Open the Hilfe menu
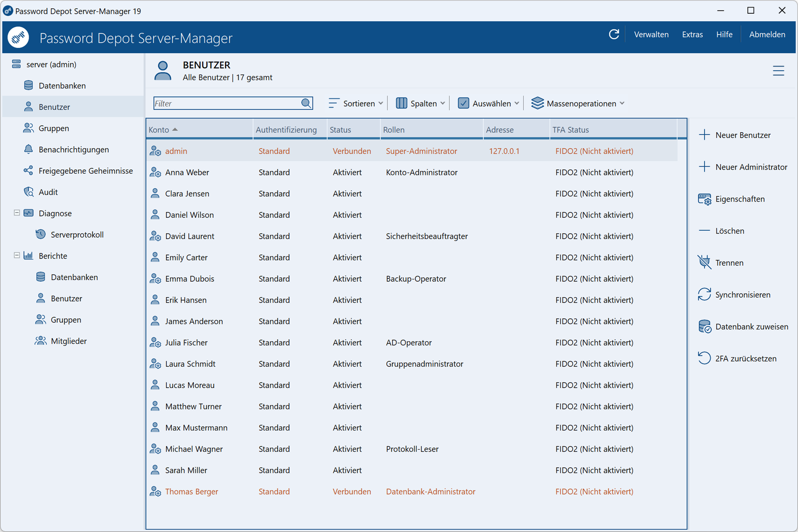The width and height of the screenshot is (798, 532). [724, 34]
